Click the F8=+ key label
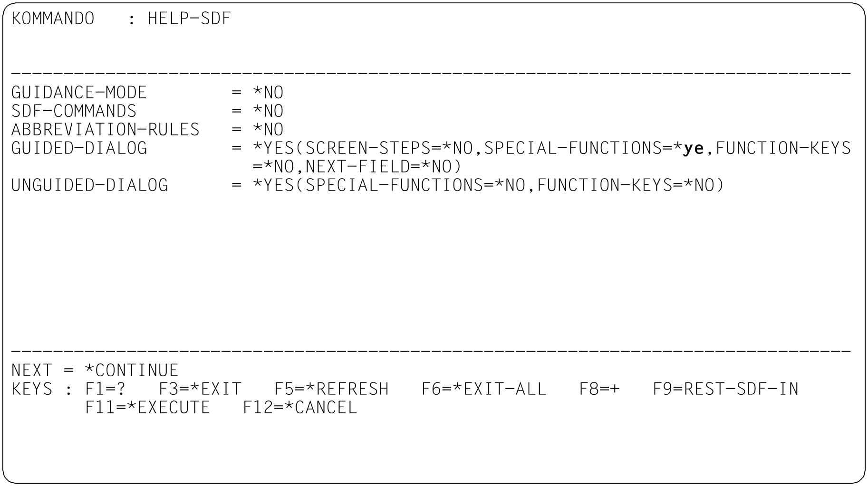Viewport: 868px width, 486px height. 599,389
